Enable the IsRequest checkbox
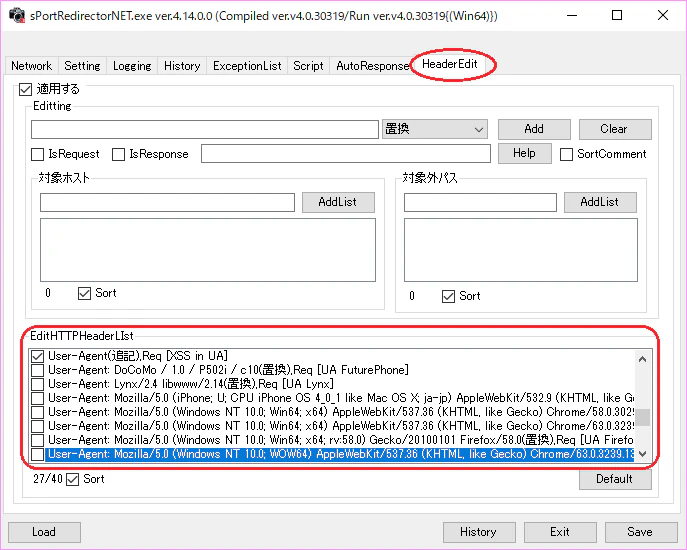 (x=38, y=154)
